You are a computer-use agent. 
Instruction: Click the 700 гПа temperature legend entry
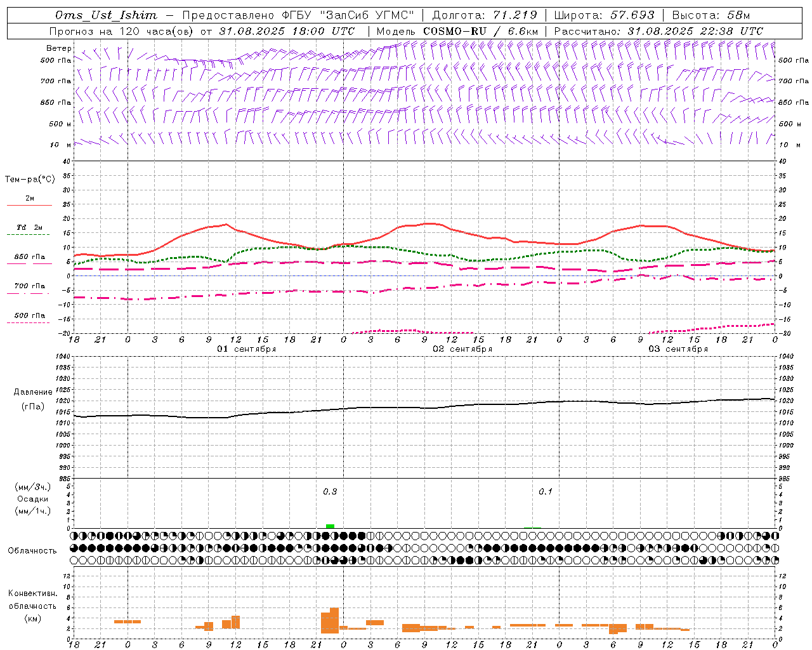tap(30, 286)
